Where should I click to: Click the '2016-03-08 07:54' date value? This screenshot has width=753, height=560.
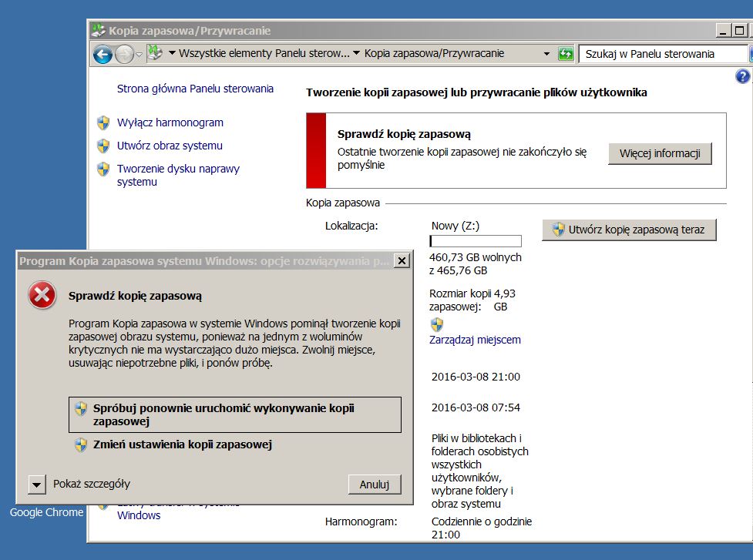(476, 408)
